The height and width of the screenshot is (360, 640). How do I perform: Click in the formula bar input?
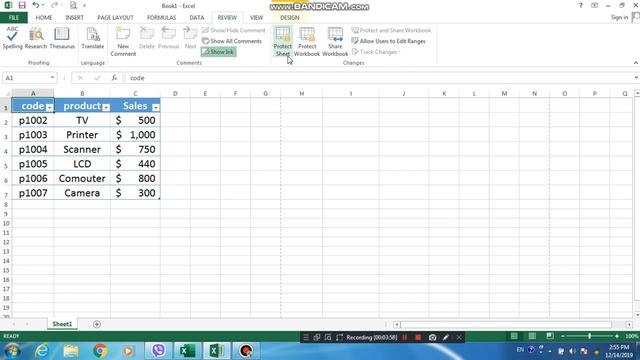380,78
